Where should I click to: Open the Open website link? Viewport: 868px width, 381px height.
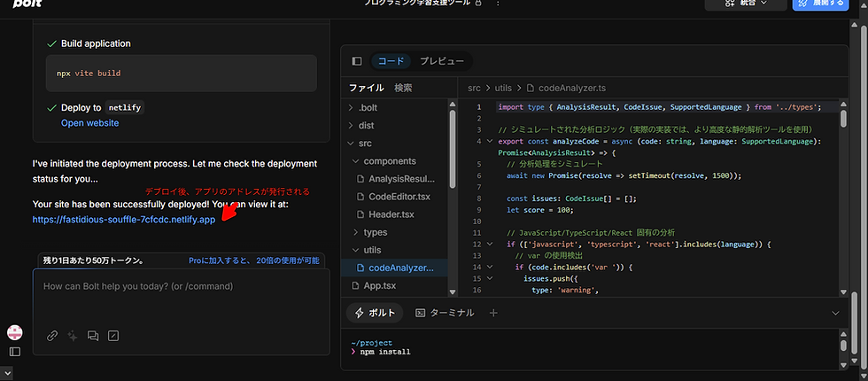pos(89,123)
